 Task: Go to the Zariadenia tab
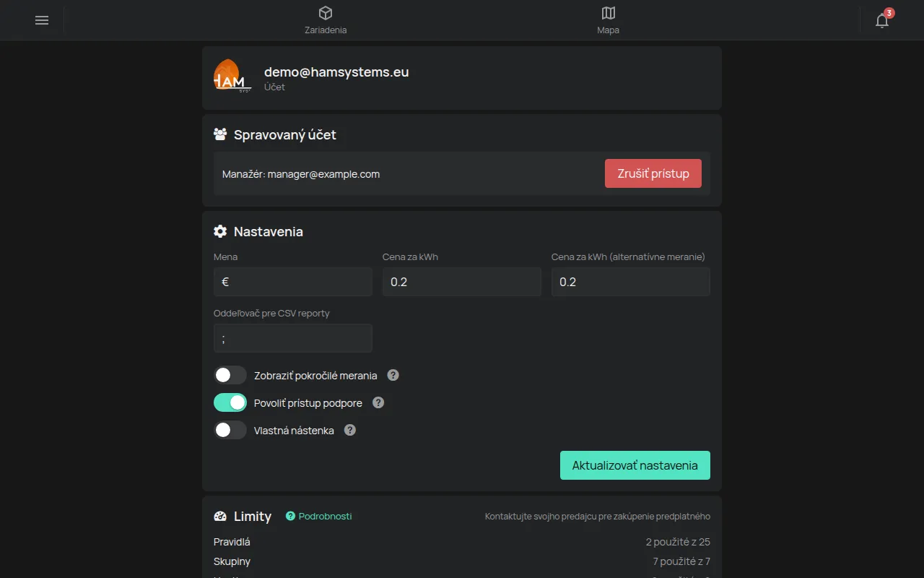coord(326,20)
